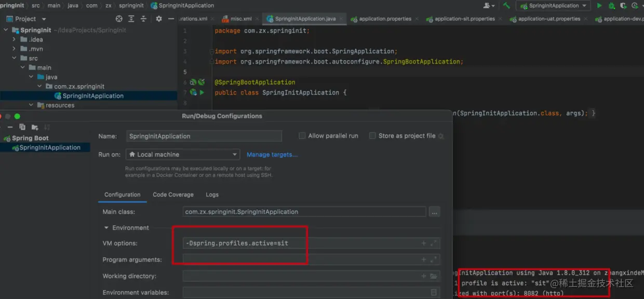The height and width of the screenshot is (299, 644).
Task: Click the Build hammer icon
Action: tap(506, 6)
